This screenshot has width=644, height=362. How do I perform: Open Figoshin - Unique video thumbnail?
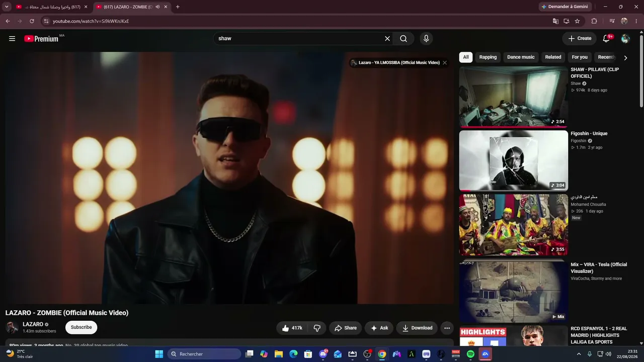[513, 161]
